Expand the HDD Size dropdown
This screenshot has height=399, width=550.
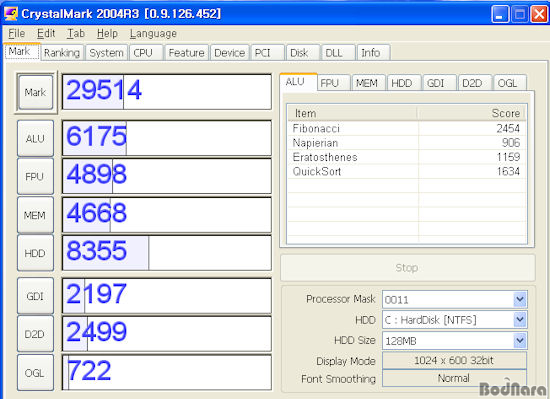click(520, 340)
